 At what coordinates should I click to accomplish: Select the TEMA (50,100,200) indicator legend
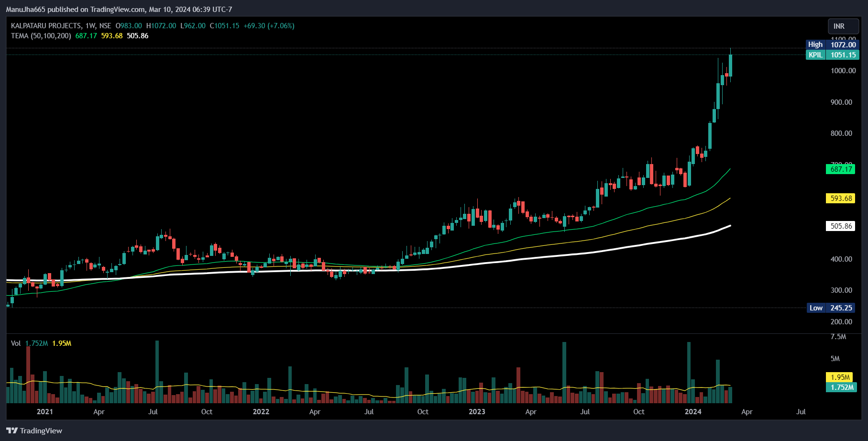pos(41,36)
